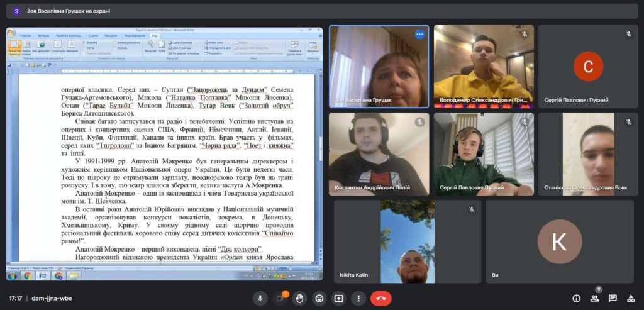Select Костянтин Андрійович Палій video tile
The height and width of the screenshot is (310, 644).
(x=379, y=154)
